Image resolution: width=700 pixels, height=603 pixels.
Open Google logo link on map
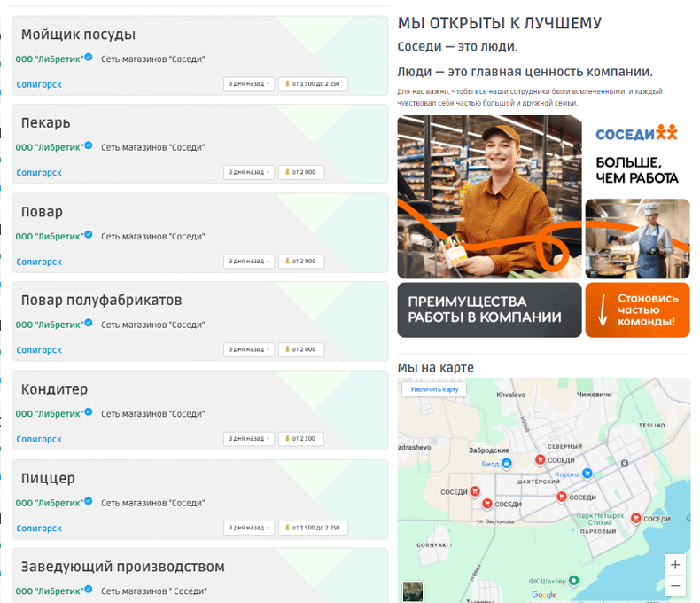coord(544,594)
